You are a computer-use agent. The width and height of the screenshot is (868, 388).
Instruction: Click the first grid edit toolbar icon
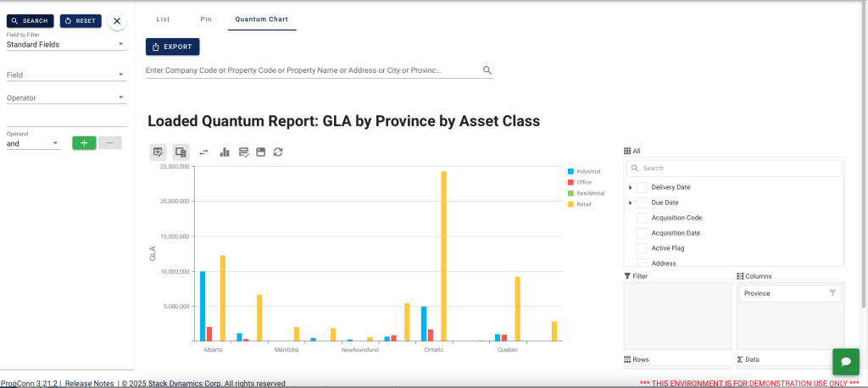[158, 152]
